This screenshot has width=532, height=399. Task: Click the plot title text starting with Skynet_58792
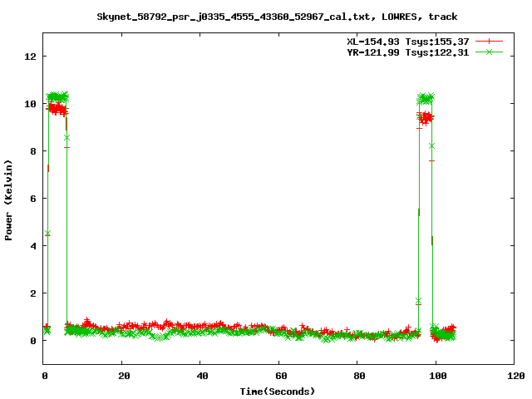coord(277,17)
